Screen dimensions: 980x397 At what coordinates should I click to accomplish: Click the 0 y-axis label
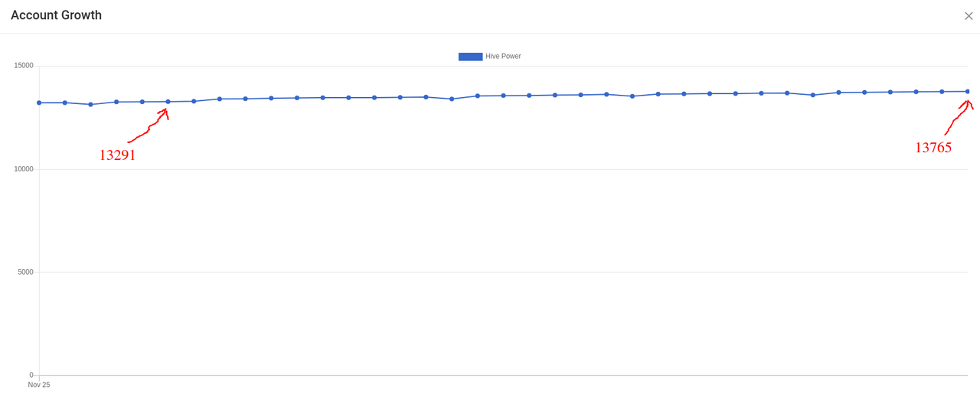pos(31,375)
